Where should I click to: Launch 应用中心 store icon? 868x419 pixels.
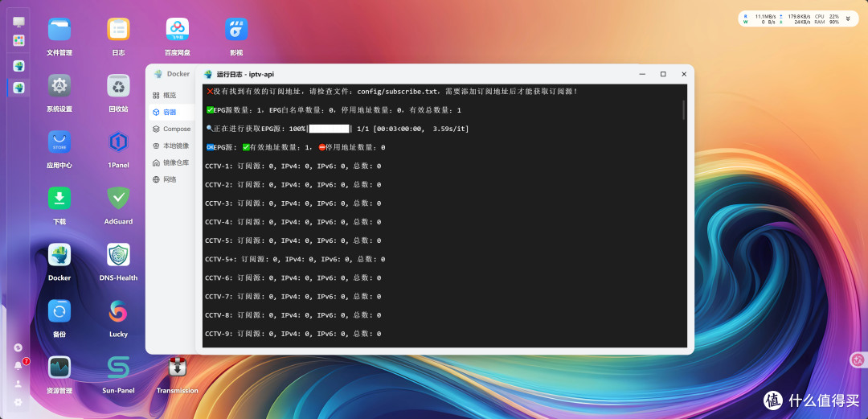click(59, 142)
